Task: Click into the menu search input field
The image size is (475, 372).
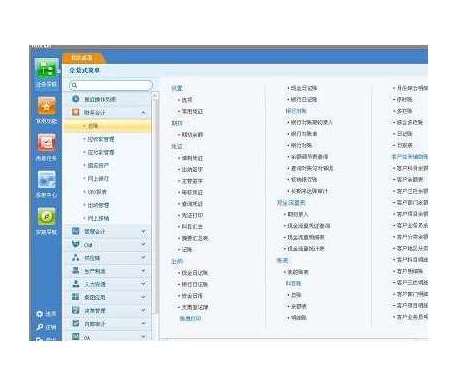Action: (x=114, y=85)
